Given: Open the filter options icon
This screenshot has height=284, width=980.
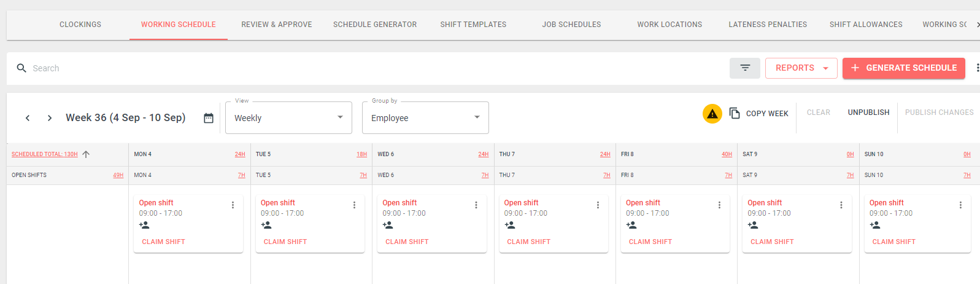Looking at the screenshot, I should 744,68.
